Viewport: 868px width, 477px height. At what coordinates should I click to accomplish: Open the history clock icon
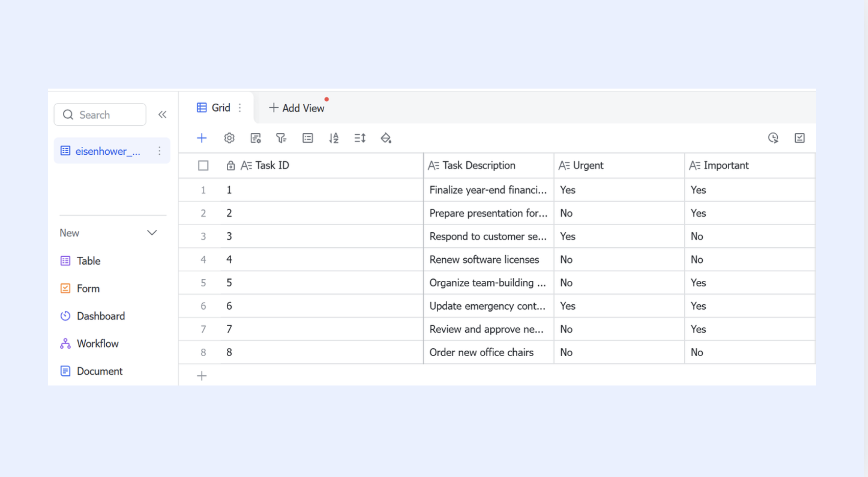pos(773,138)
